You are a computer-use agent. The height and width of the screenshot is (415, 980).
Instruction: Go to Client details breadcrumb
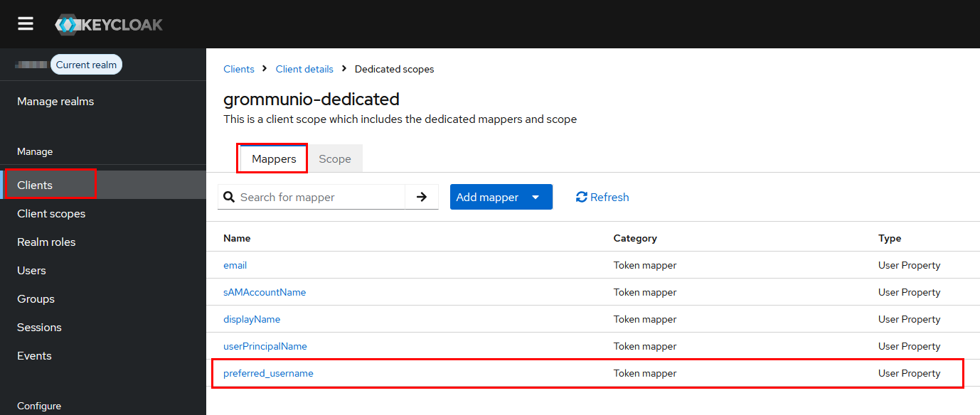tap(304, 69)
